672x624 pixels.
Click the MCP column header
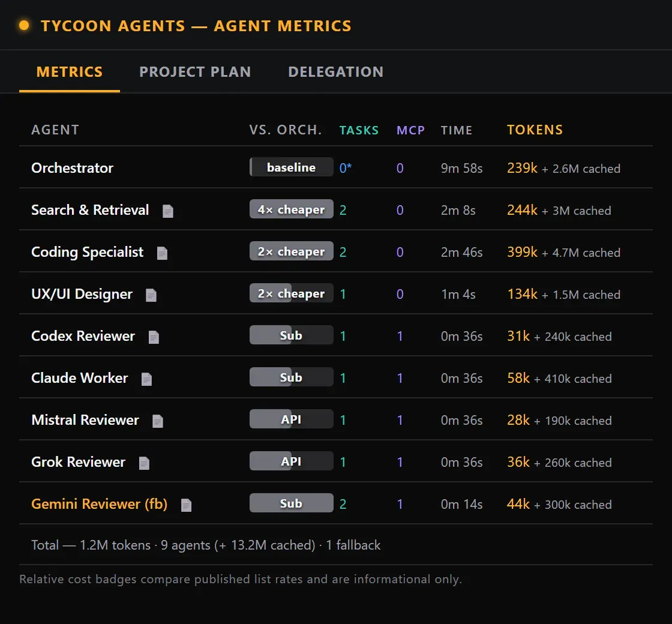(410, 130)
